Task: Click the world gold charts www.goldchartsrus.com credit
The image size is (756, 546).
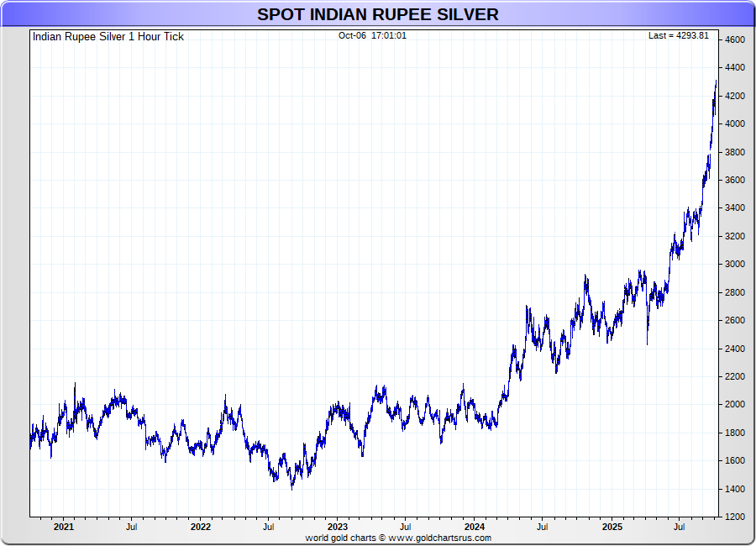Action: pos(398,538)
